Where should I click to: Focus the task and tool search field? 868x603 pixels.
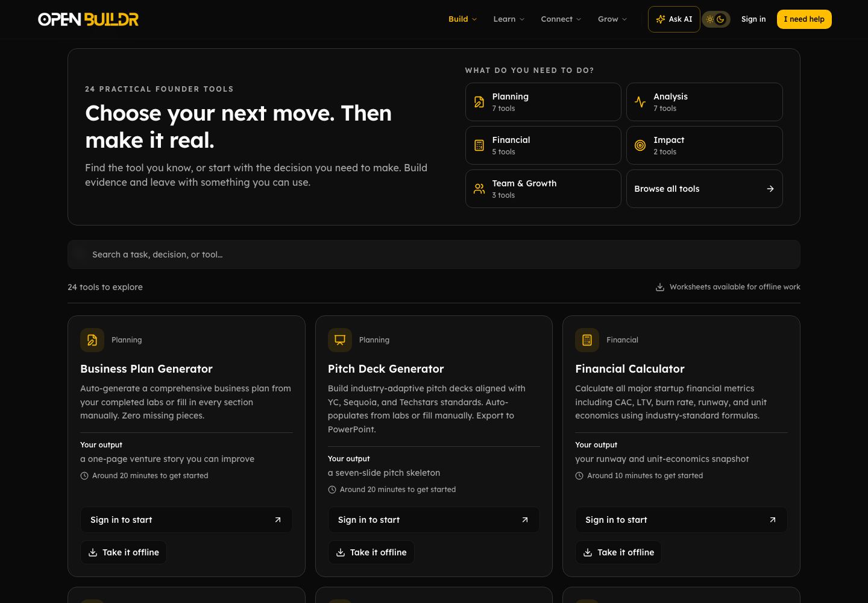click(434, 254)
